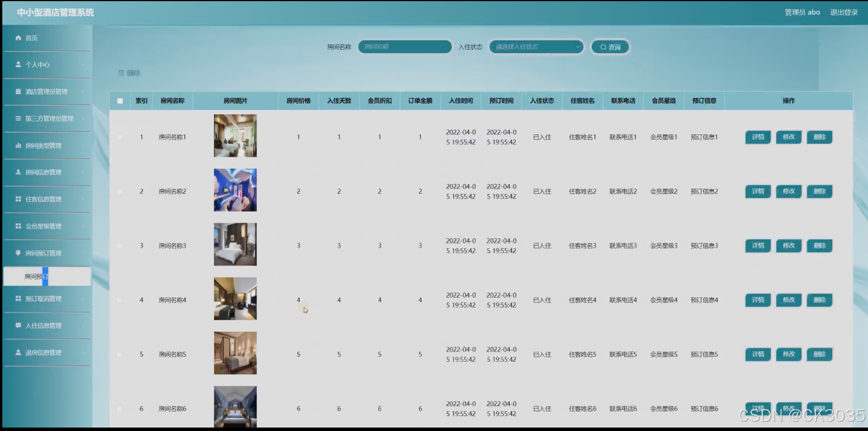The height and width of the screenshot is (431, 868).
Task: Click the cell 住客姓名3
Action: point(583,246)
